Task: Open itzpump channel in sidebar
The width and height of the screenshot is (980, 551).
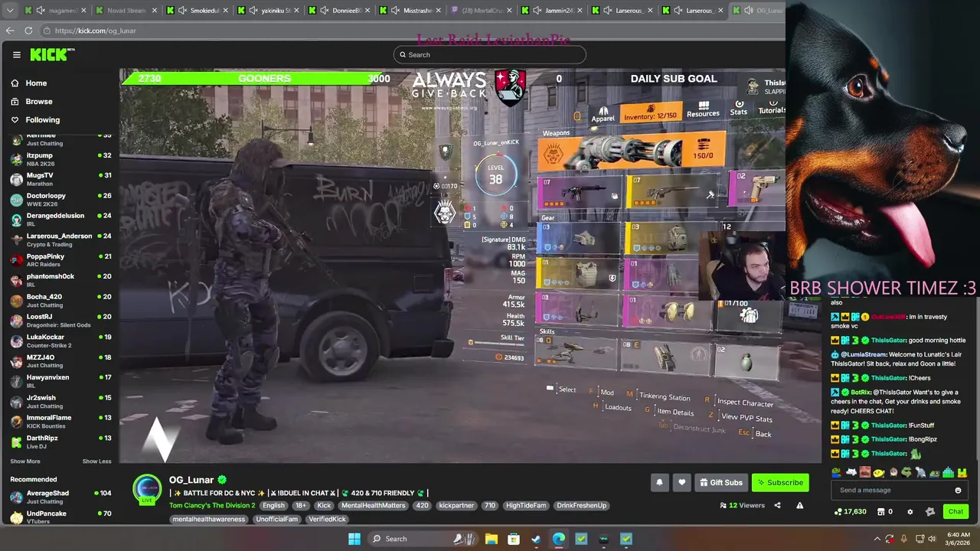Action: click(x=60, y=159)
